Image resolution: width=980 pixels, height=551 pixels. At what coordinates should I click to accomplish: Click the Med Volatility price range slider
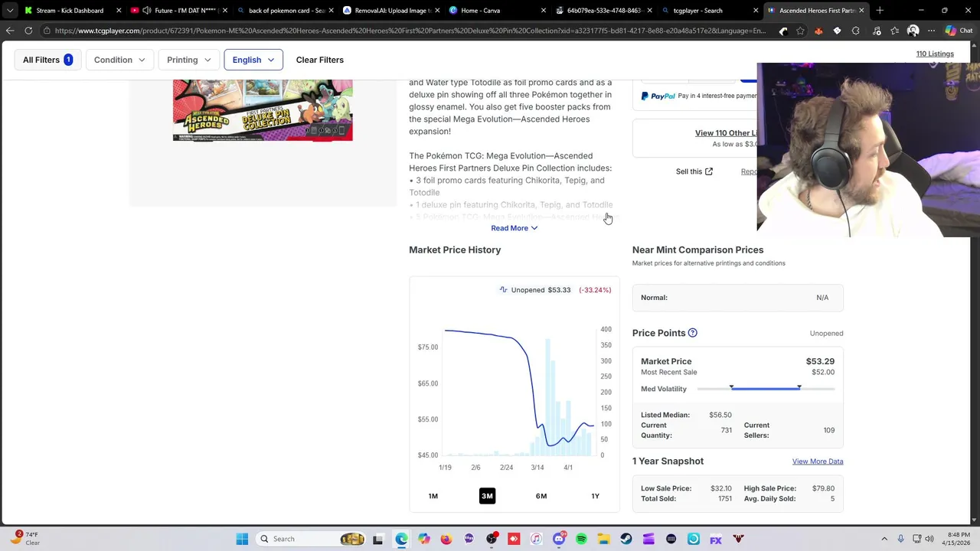765,389
